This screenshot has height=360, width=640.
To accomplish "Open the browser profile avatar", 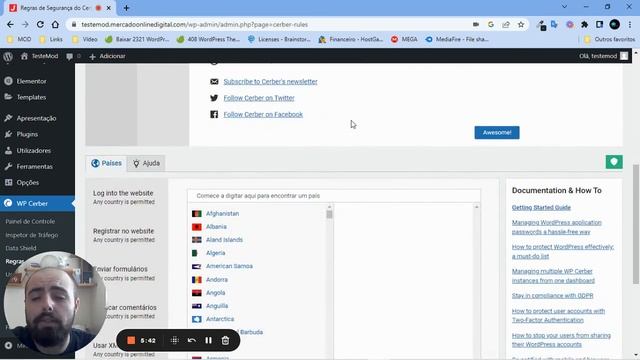I will point(614,24).
